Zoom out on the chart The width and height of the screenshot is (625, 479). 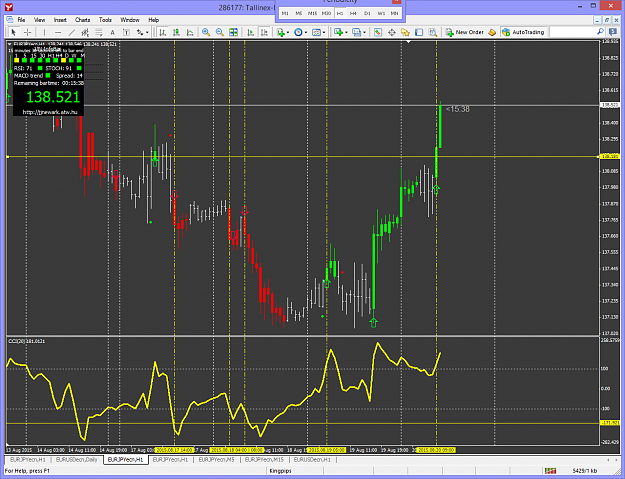point(220,32)
